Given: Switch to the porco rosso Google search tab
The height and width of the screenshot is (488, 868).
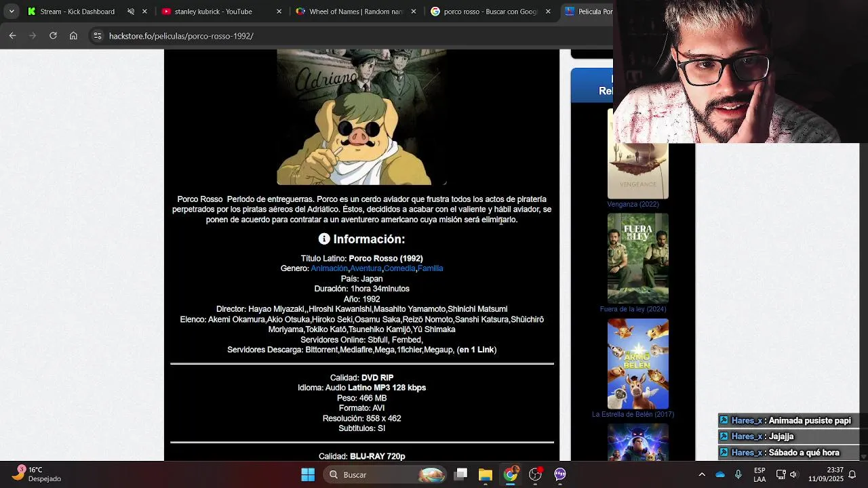Looking at the screenshot, I should tap(490, 12).
